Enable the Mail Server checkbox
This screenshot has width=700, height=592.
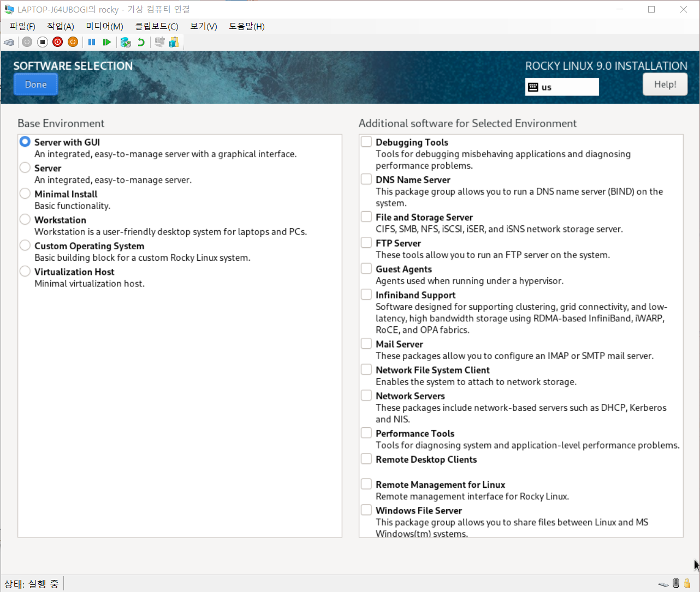(366, 344)
